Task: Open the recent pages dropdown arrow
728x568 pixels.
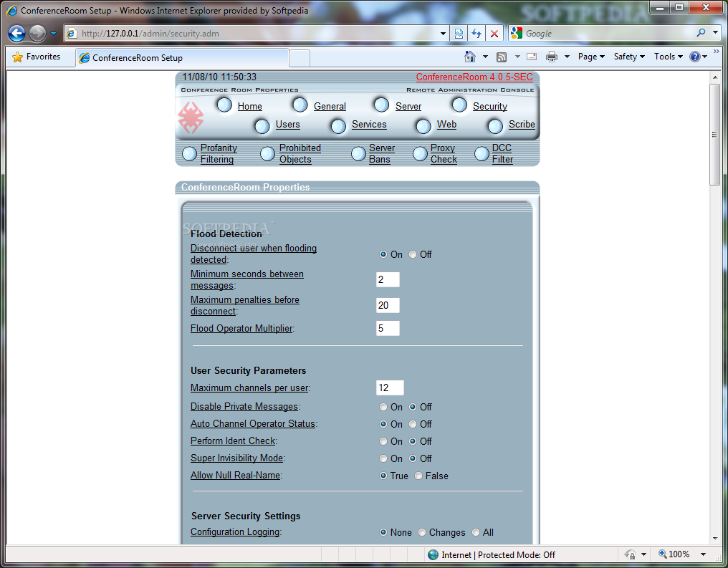Action: (53, 34)
